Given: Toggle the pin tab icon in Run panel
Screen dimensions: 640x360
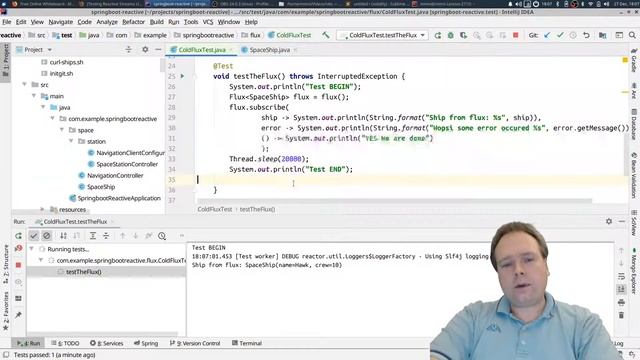Looking at the screenshot, I should (x=18, y=315).
